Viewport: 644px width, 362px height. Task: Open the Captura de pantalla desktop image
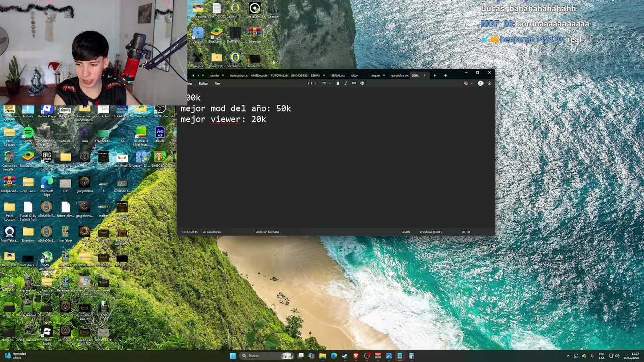pos(9,161)
